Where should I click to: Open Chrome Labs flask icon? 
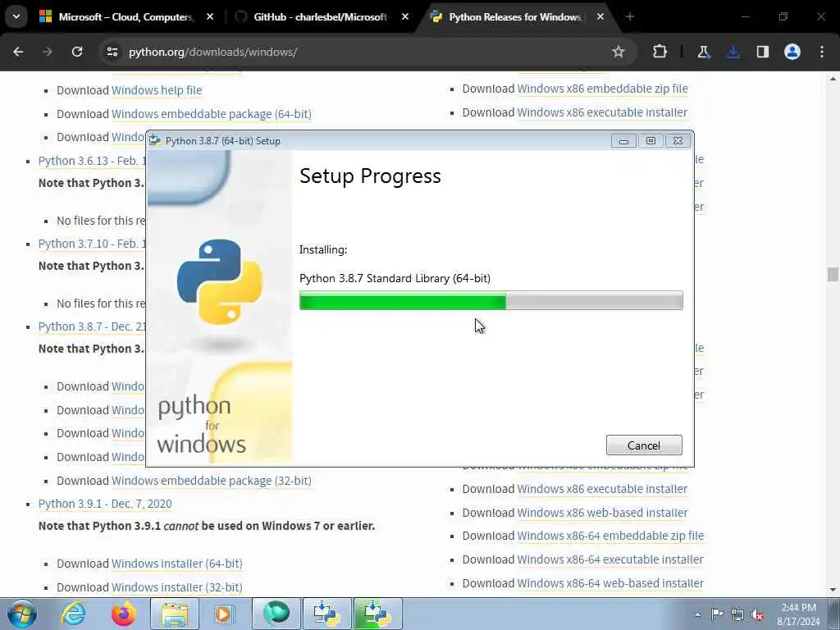coord(703,52)
